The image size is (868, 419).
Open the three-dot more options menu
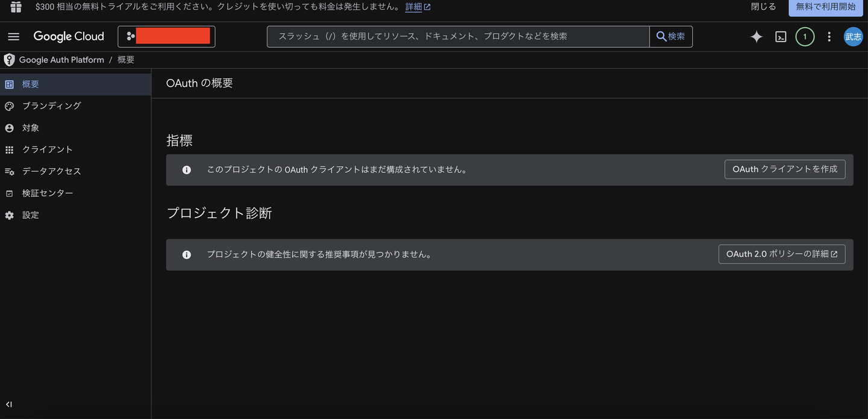tap(829, 37)
